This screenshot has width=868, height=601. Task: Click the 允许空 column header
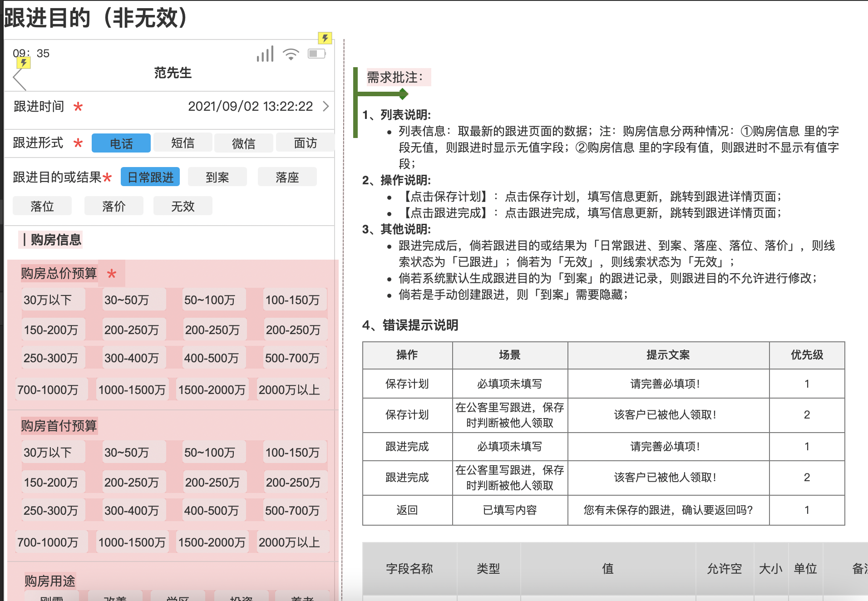point(725,568)
